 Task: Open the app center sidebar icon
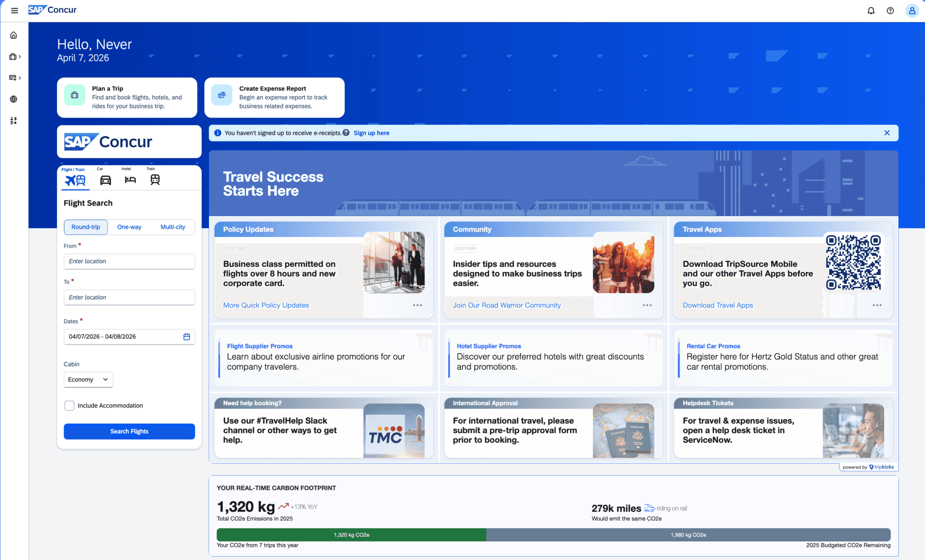[x=13, y=120]
